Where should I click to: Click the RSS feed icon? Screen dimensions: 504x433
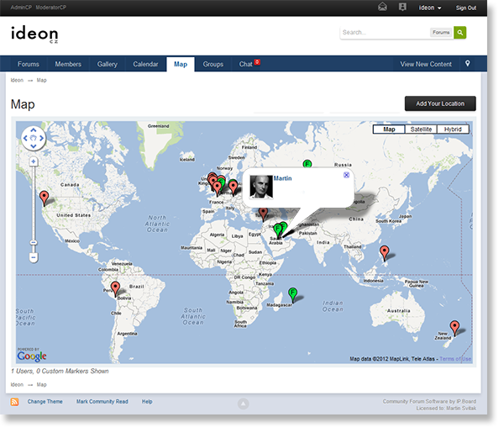point(14,402)
